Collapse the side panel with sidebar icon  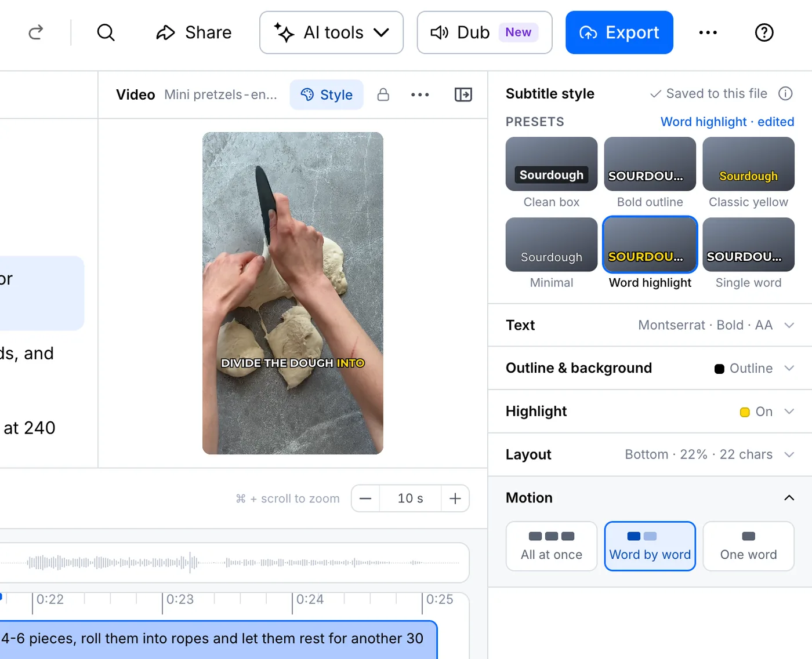[463, 94]
